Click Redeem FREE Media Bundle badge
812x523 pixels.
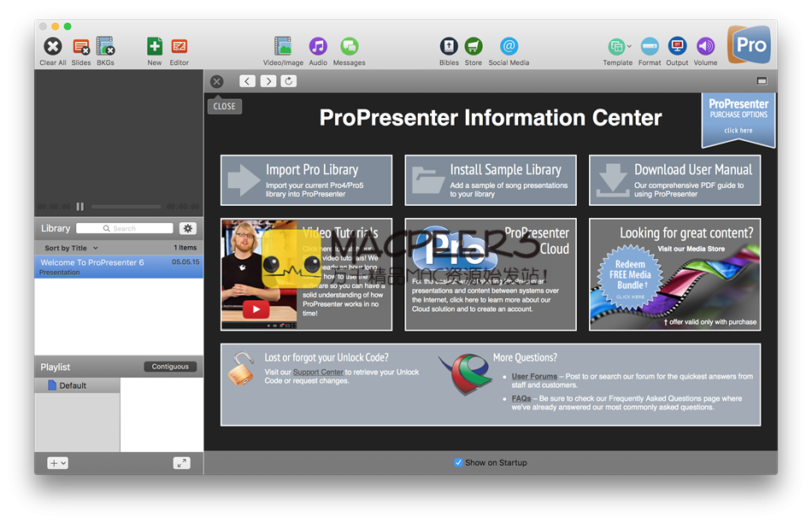click(630, 277)
